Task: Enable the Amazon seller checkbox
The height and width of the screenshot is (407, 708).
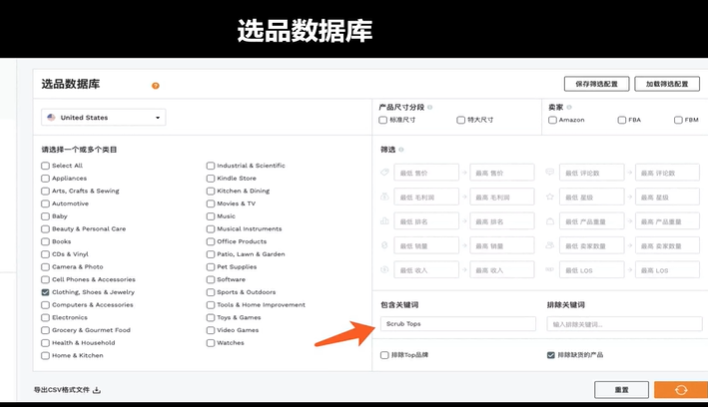Action: click(552, 120)
